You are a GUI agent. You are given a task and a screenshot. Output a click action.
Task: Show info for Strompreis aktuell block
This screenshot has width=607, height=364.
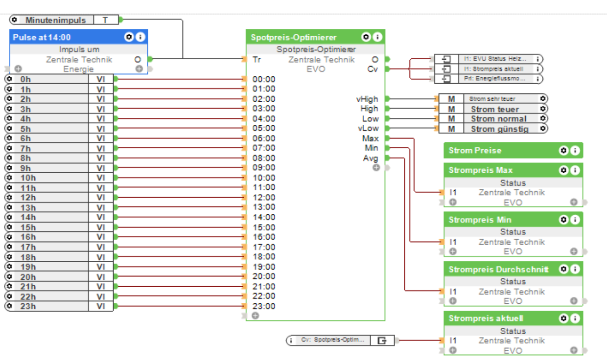(575, 318)
